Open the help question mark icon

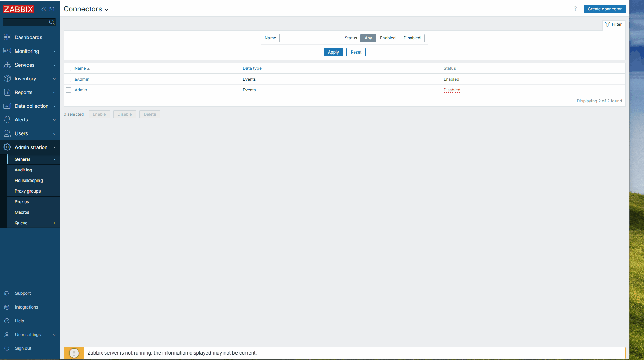(x=575, y=9)
